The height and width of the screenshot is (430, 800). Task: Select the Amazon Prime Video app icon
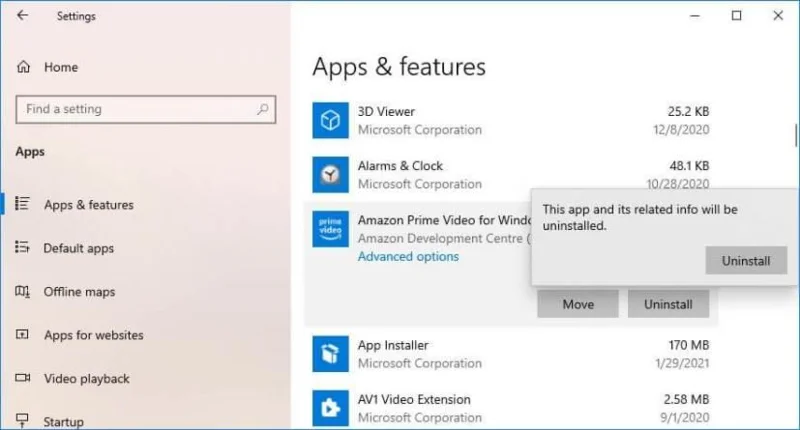point(331,229)
